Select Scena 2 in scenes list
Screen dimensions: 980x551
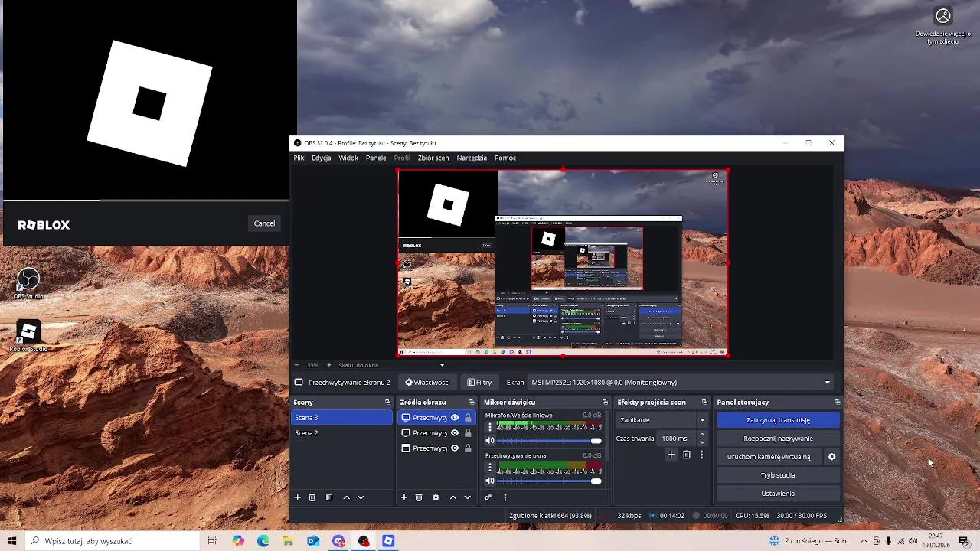click(341, 433)
